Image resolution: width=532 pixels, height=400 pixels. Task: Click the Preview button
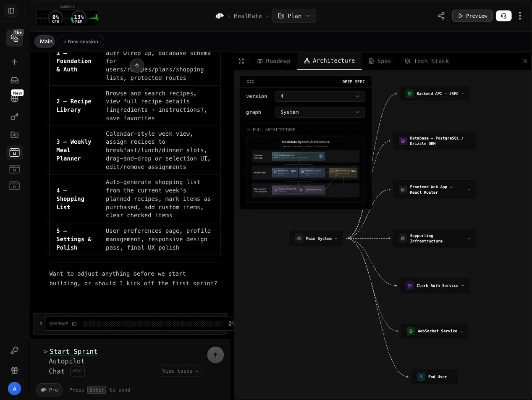[472, 16]
